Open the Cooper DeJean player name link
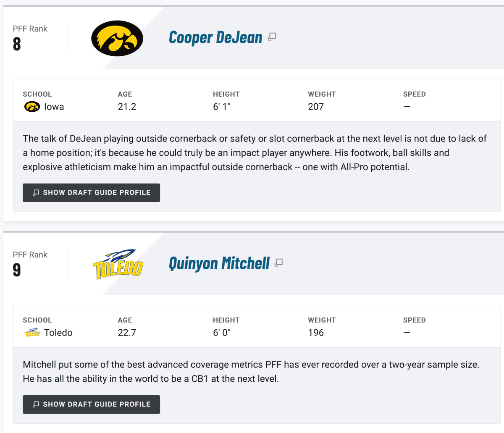 [215, 37]
